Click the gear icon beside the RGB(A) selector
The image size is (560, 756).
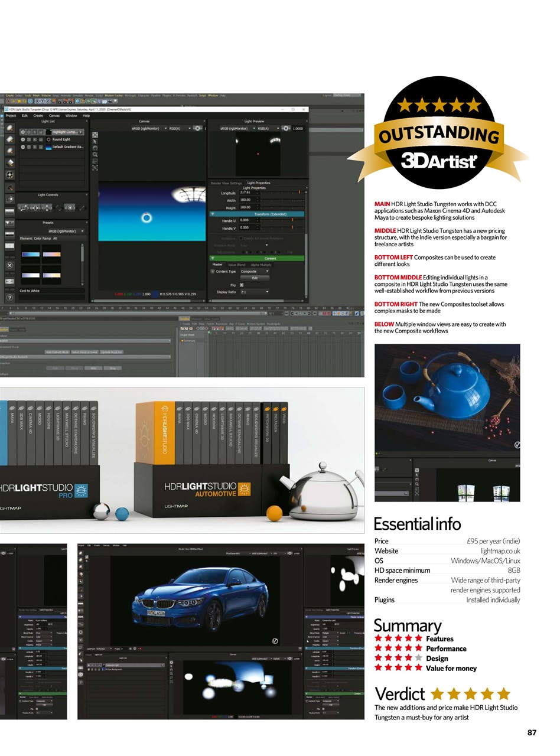pyautogui.click(x=197, y=129)
